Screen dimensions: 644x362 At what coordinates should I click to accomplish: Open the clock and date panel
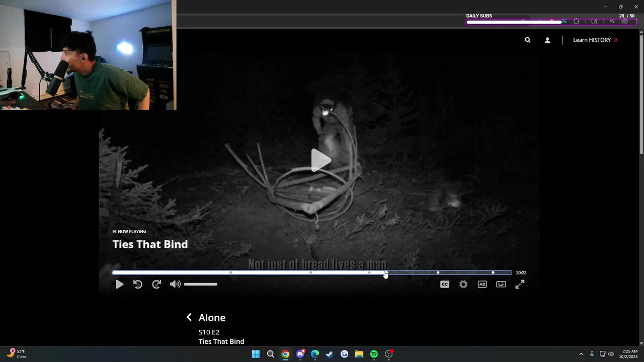pyautogui.click(x=629, y=354)
